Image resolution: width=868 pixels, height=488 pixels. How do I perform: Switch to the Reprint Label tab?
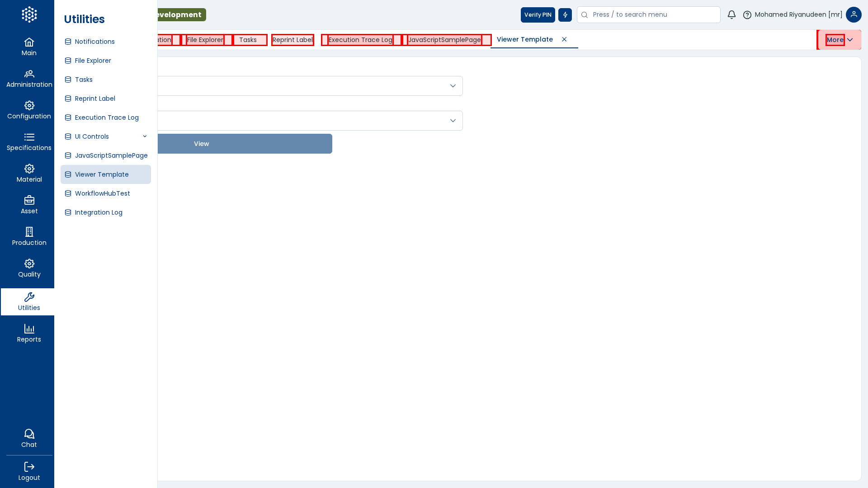(292, 40)
